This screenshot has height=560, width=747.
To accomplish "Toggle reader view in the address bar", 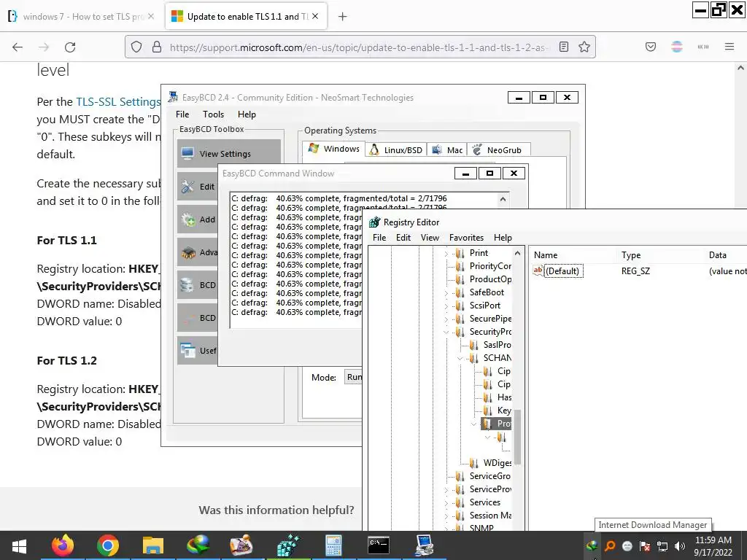I will coord(564,47).
